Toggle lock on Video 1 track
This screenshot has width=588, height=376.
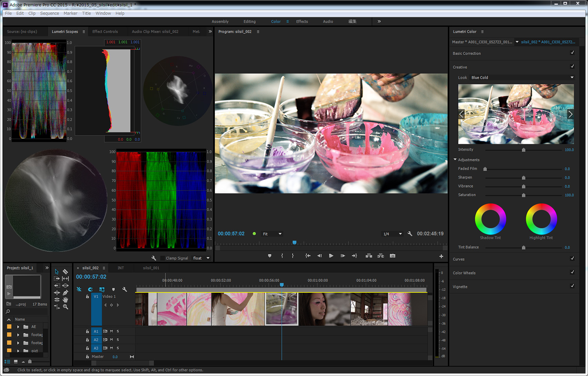(x=87, y=297)
